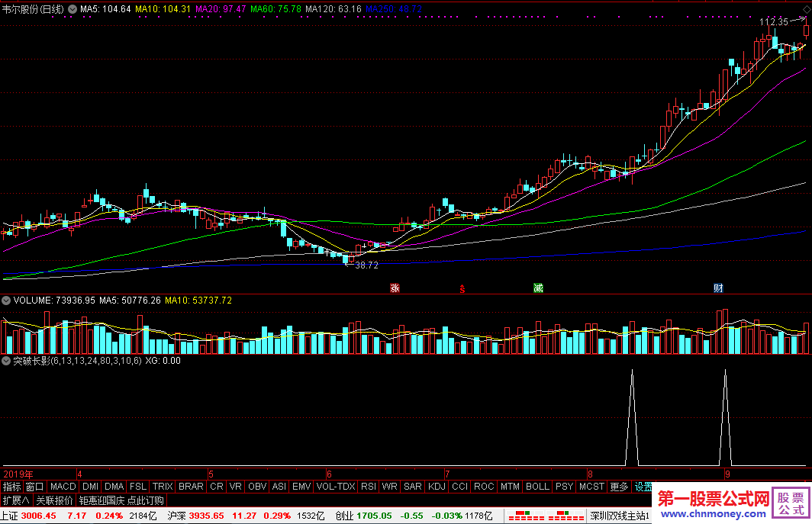Screen dimensions: 812x524
Task: Switch to the BOLL indicator
Action: (537, 487)
